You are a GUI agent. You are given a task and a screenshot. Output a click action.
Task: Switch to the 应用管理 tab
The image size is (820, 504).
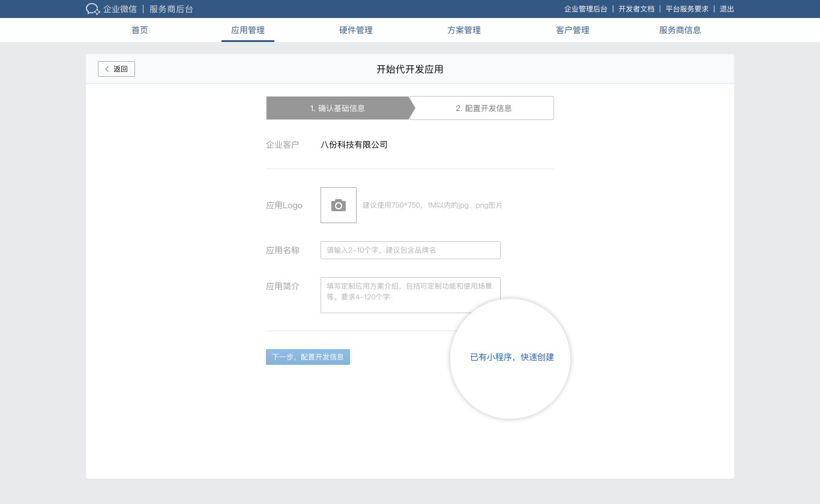point(248,30)
